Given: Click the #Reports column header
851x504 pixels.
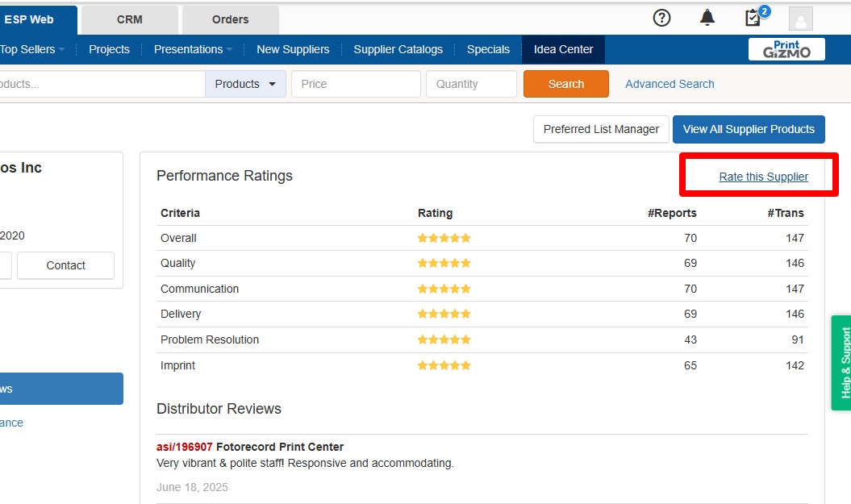Looking at the screenshot, I should (672, 213).
